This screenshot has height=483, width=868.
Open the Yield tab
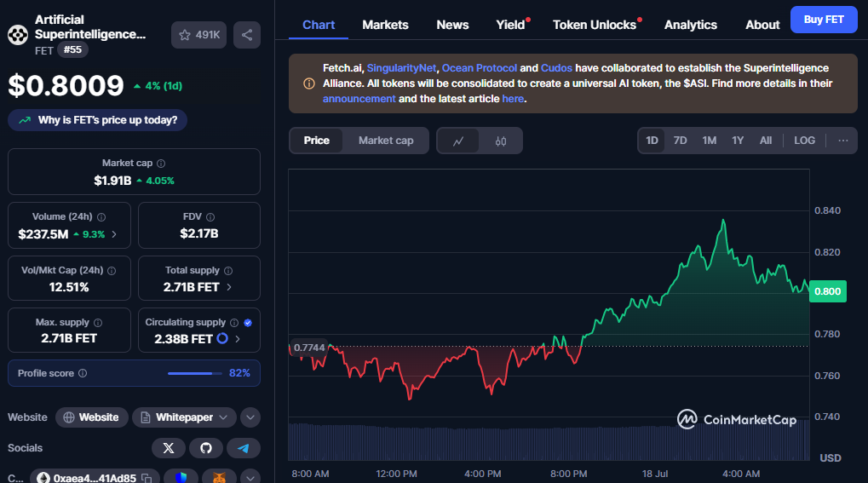click(510, 25)
